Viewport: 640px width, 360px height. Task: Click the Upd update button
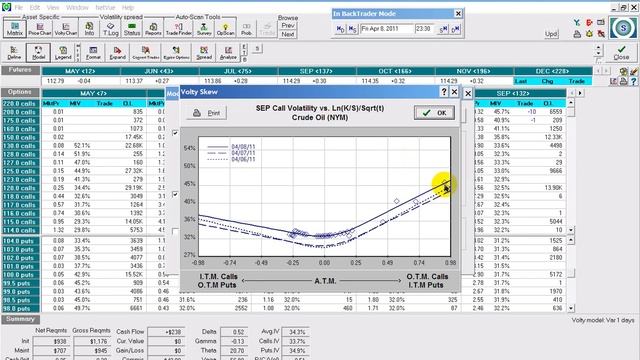coord(551,34)
